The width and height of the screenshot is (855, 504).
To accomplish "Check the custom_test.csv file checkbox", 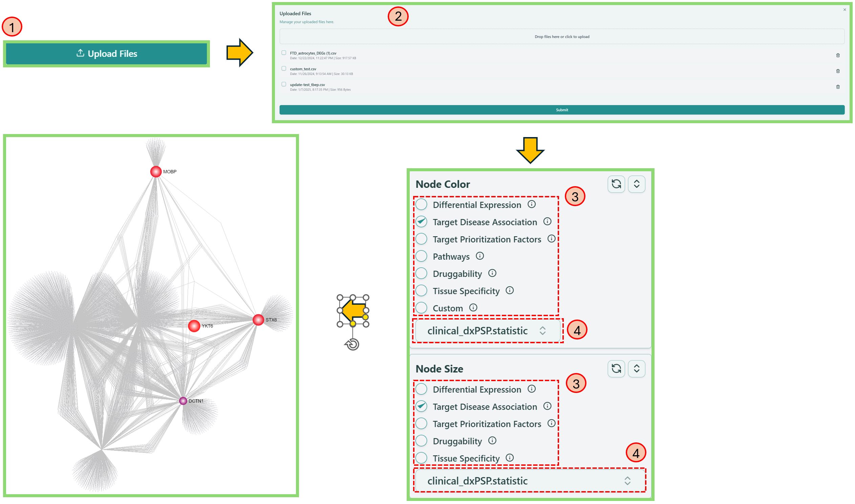I will tap(284, 69).
